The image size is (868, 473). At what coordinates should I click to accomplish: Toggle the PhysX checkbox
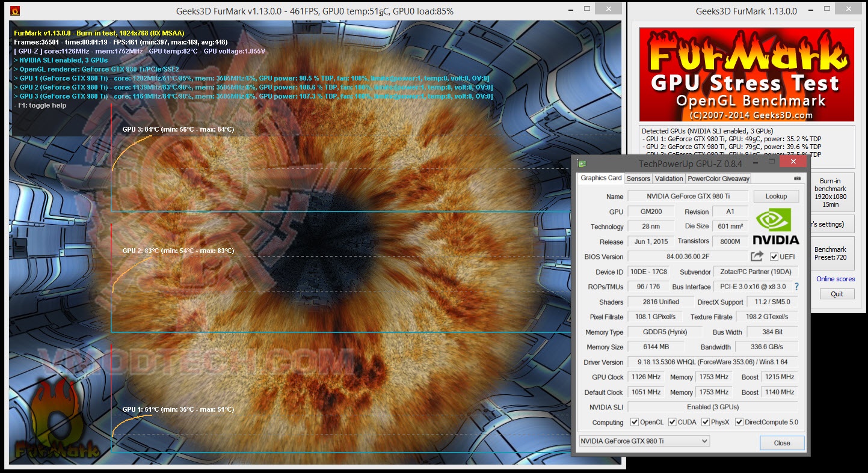(x=704, y=423)
